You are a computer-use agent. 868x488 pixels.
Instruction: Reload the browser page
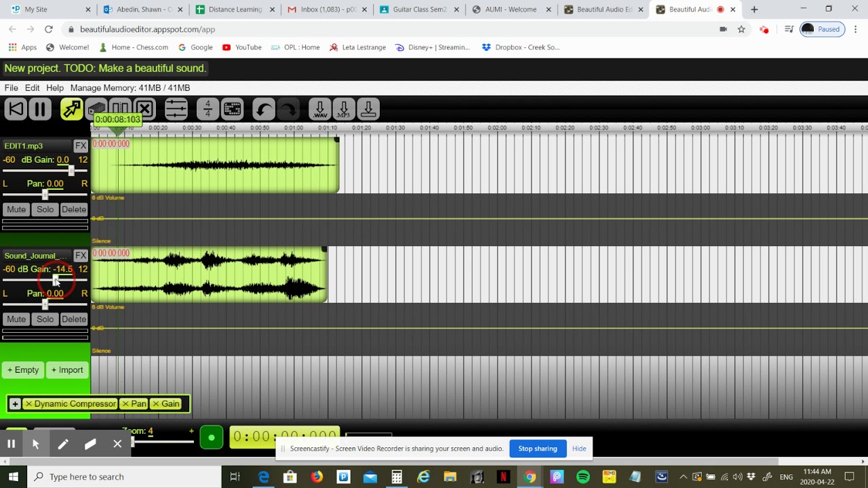[48, 29]
